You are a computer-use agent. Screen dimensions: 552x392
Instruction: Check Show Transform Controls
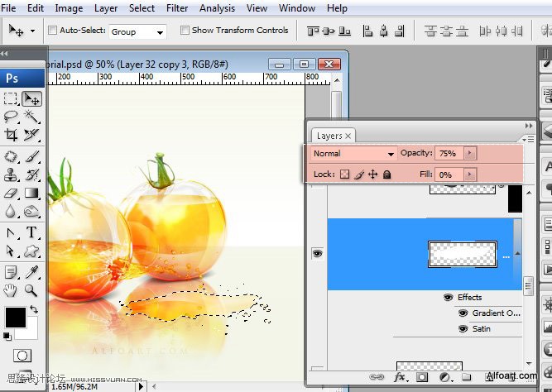tap(184, 31)
